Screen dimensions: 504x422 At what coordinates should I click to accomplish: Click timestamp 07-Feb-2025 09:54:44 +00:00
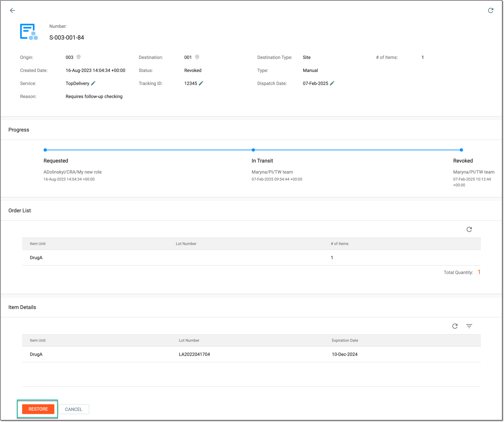point(277,179)
